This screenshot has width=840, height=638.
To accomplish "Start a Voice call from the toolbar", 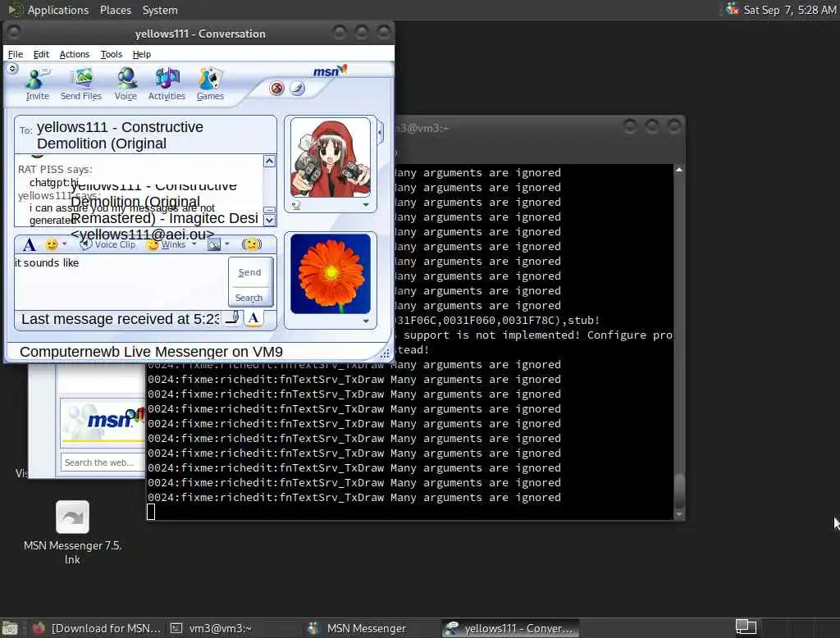I will coord(126,84).
